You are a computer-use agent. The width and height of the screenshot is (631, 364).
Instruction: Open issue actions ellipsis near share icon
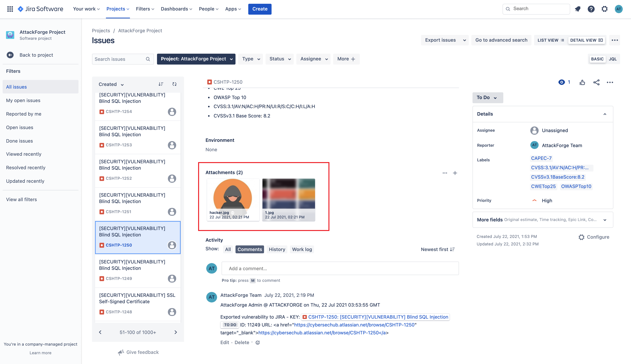tap(610, 82)
